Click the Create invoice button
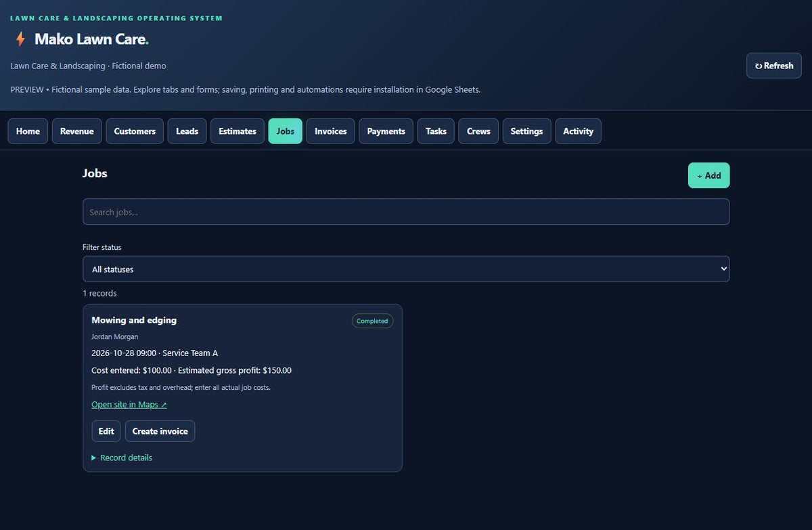 click(x=160, y=431)
